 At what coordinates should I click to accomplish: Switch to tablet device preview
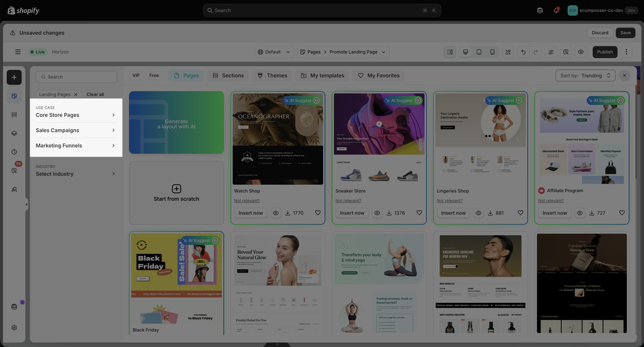click(479, 52)
